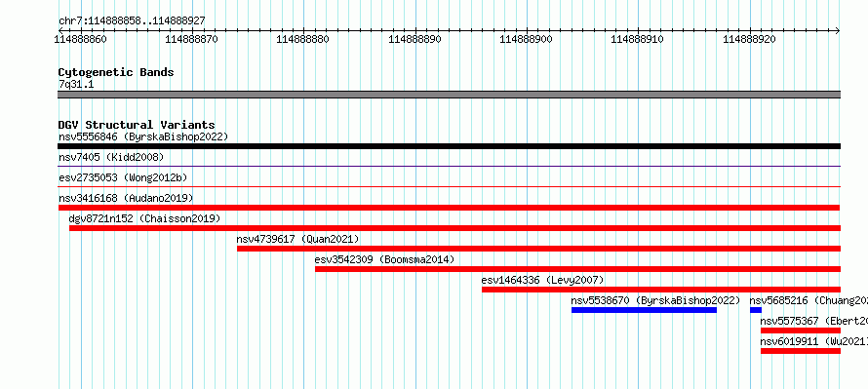Open the esv1464336 (Levy2007) label
Screen dimensions: 868x389
click(x=543, y=280)
